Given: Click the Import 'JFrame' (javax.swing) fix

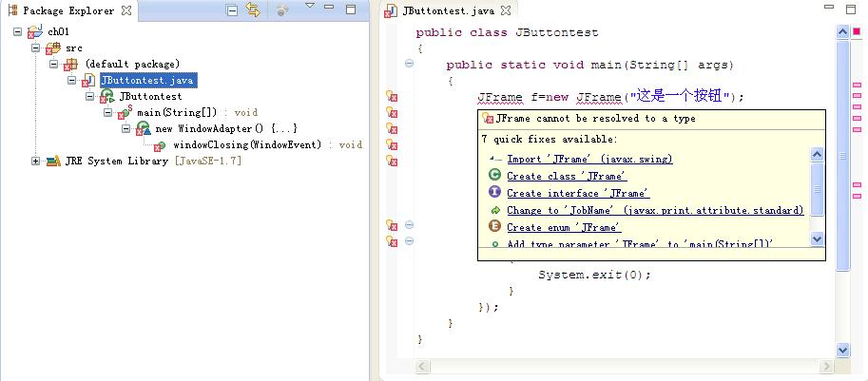Looking at the screenshot, I should tap(589, 160).
